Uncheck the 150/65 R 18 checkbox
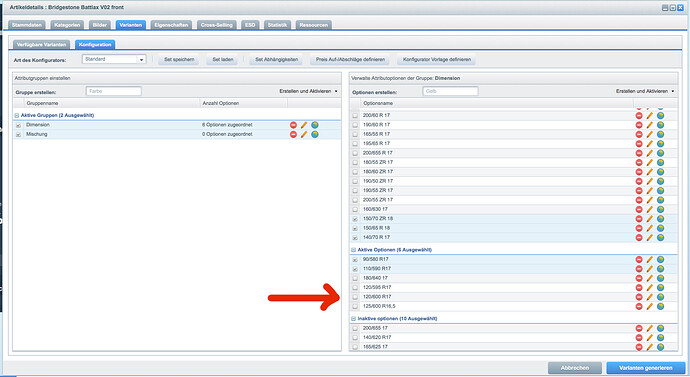Viewport: 690px width, 377px height. [x=355, y=228]
